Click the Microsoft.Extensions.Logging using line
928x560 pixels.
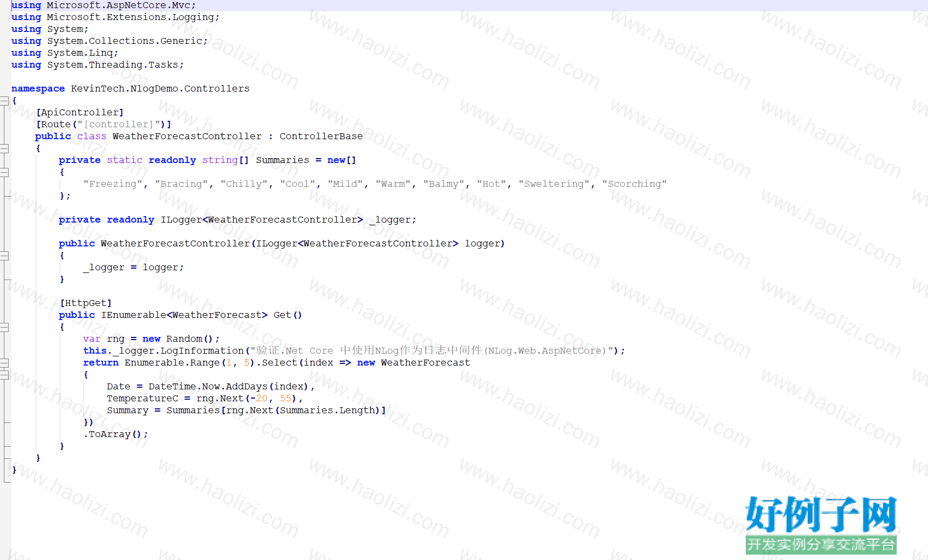point(115,17)
